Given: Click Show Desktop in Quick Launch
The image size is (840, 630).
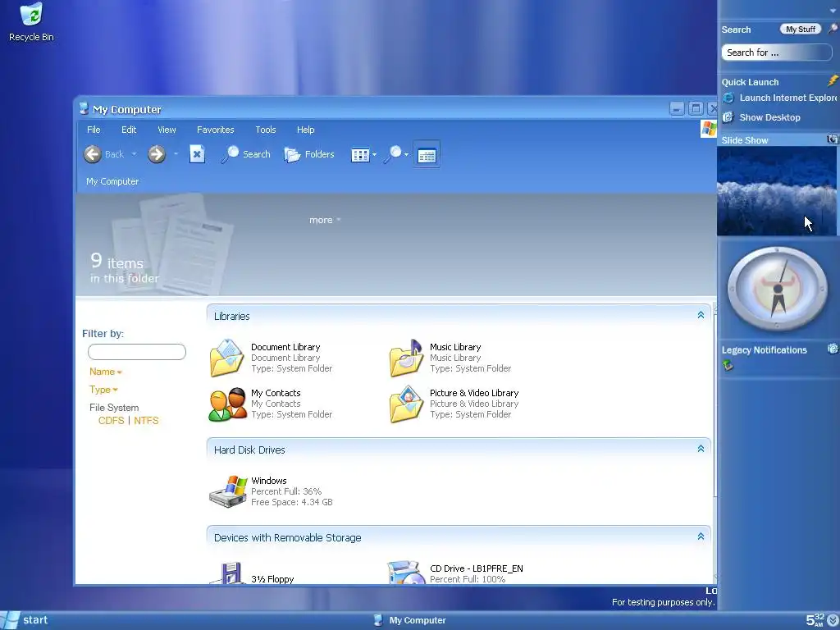Looking at the screenshot, I should pyautogui.click(x=761, y=117).
